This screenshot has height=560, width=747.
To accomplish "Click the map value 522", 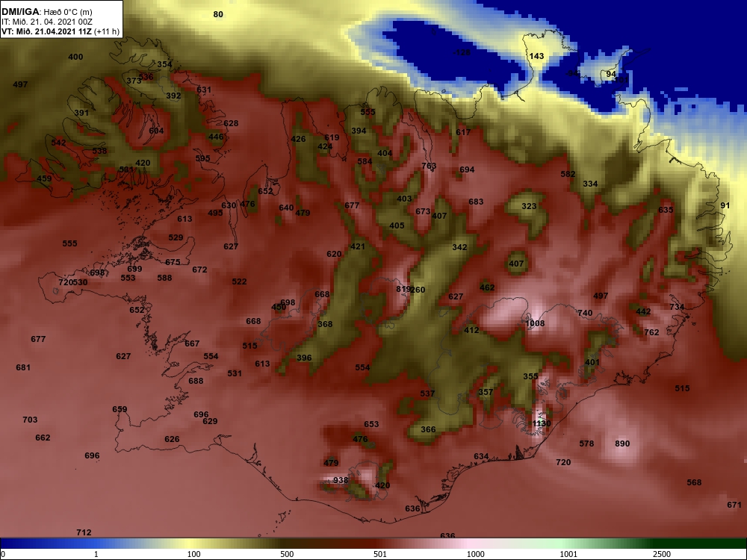I will click(239, 281).
